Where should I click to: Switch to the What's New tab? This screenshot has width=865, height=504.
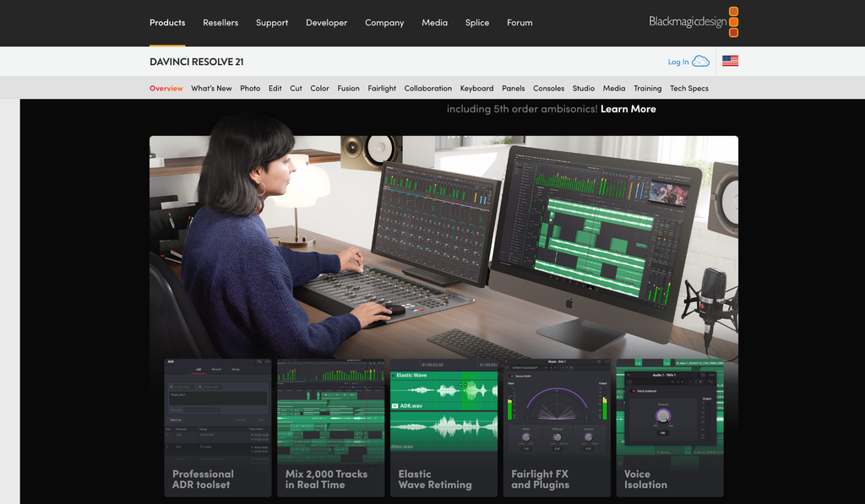coord(211,89)
